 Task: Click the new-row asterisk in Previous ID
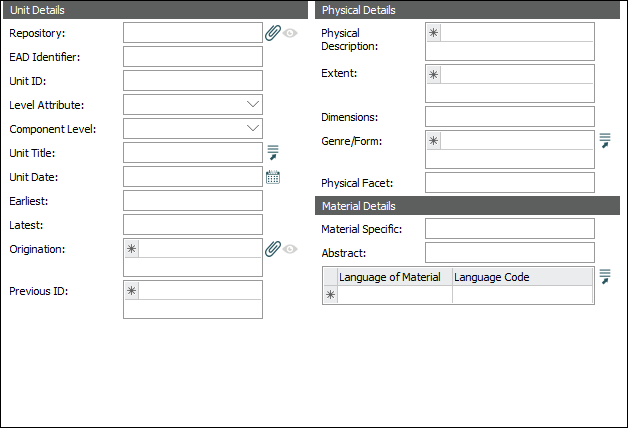coord(131,291)
